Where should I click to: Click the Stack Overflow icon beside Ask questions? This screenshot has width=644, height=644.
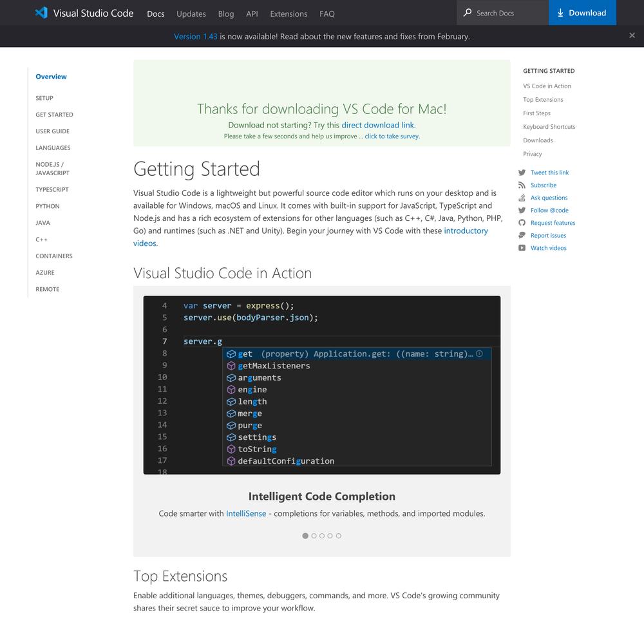click(522, 198)
